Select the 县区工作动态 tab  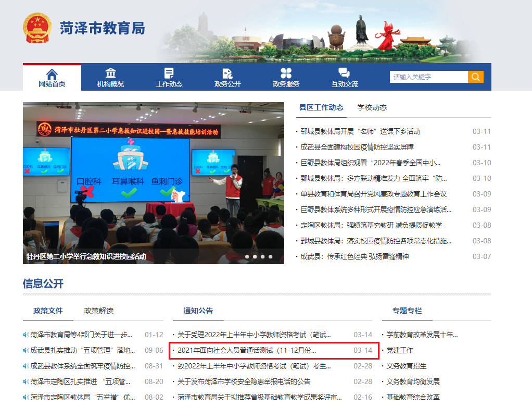point(321,107)
